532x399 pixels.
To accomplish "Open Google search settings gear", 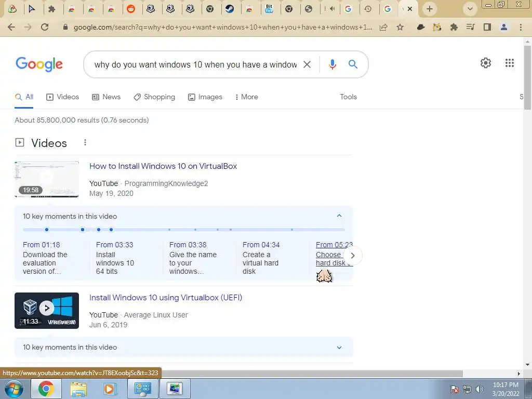I will click(486, 63).
